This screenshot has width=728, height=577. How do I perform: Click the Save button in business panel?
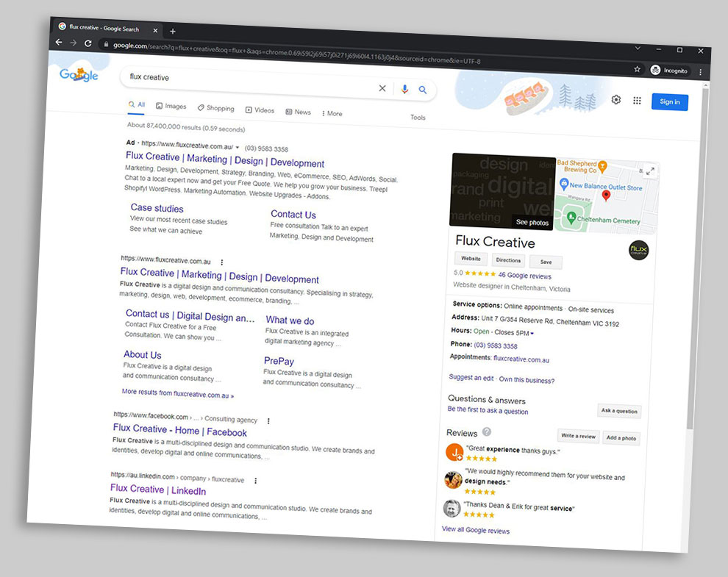(x=546, y=262)
